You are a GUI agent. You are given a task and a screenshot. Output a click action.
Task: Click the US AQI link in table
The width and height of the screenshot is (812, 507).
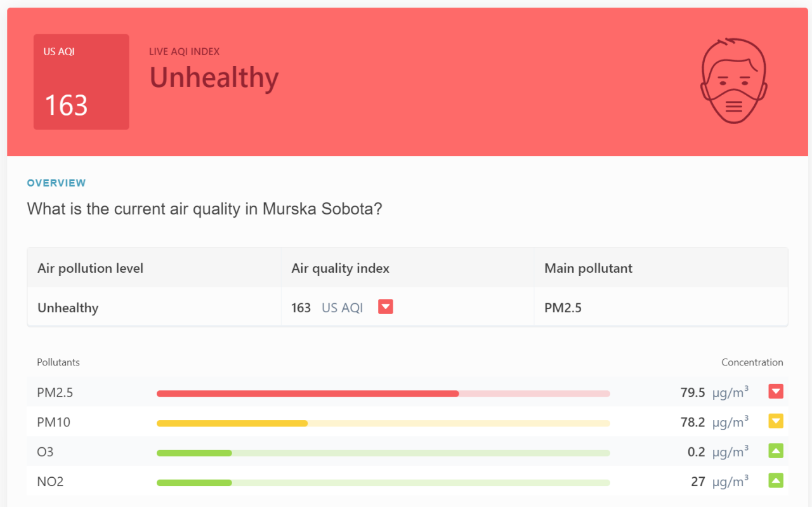(343, 308)
